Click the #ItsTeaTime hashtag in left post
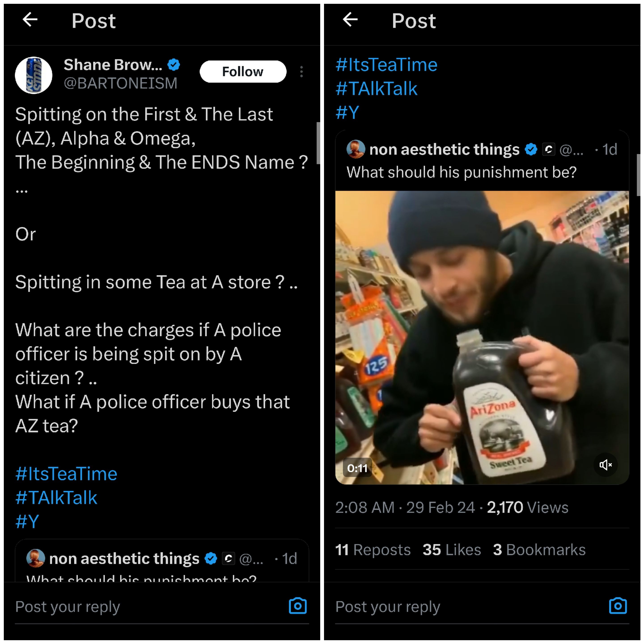Image resolution: width=644 pixels, height=644 pixels. coord(66,474)
